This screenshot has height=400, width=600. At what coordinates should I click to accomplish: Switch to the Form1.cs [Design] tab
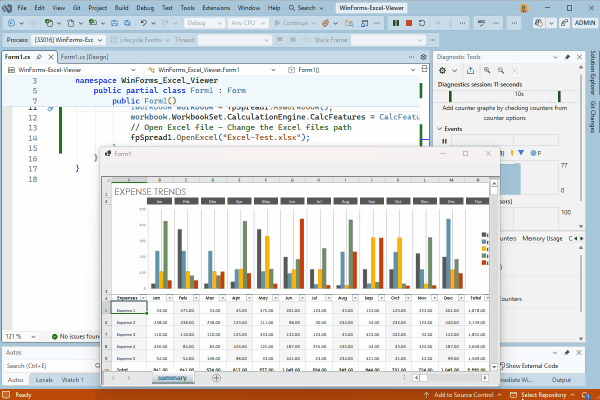tap(84, 57)
